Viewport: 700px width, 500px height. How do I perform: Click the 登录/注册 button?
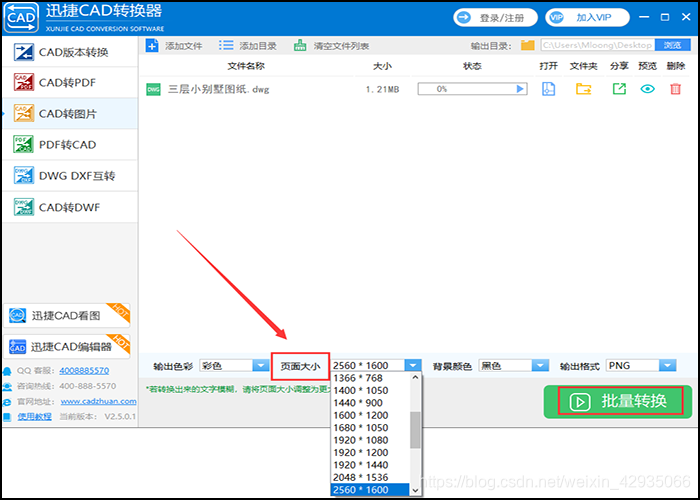coord(496,18)
